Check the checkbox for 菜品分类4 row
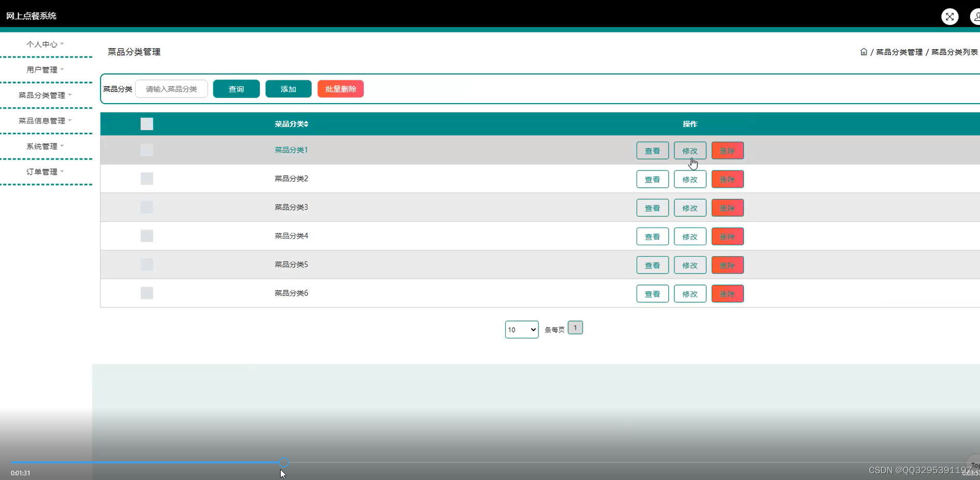This screenshot has width=980, height=480. pos(147,236)
